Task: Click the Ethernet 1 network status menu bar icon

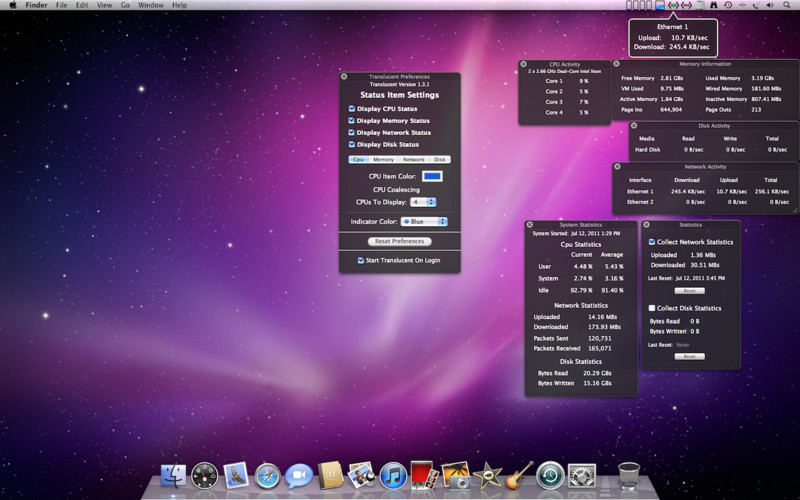Action: [x=673, y=5]
